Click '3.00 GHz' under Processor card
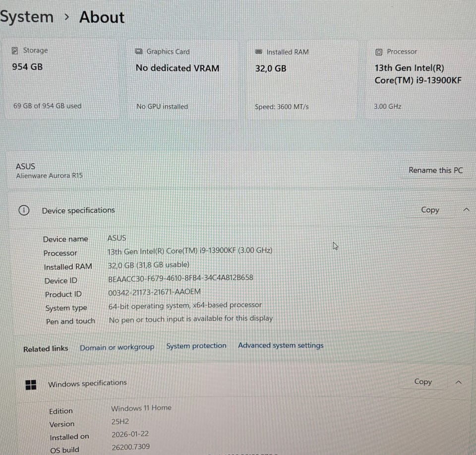The image size is (476, 455). pos(387,107)
